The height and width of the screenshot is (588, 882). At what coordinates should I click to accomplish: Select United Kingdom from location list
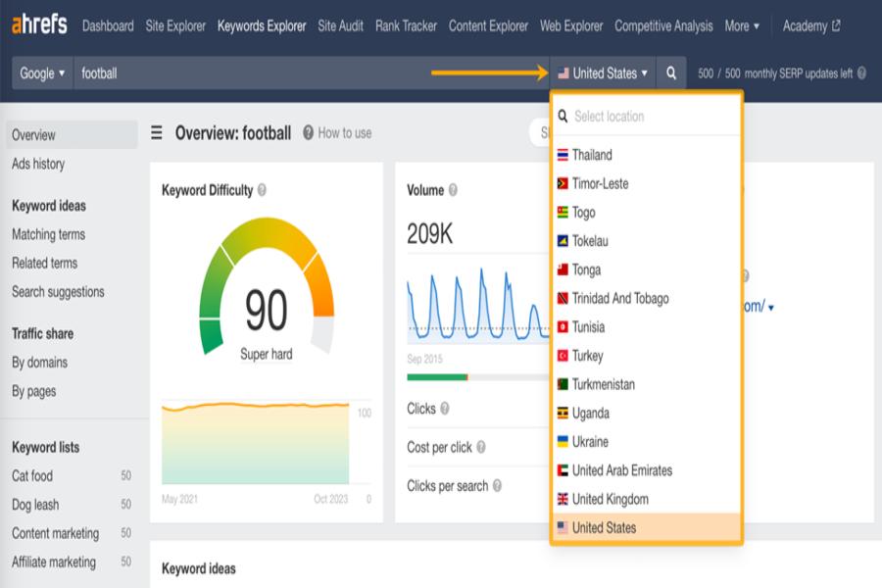click(x=610, y=499)
